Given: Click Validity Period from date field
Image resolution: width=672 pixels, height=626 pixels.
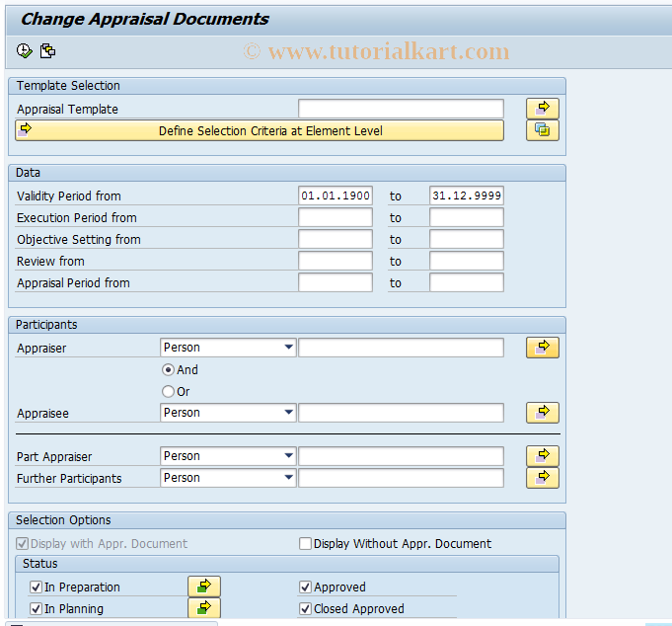Looking at the screenshot, I should pyautogui.click(x=336, y=196).
